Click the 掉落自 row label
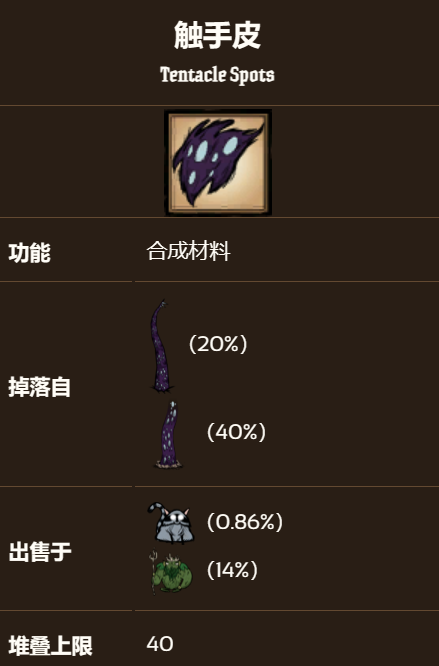This screenshot has height=666, width=439. [39, 387]
